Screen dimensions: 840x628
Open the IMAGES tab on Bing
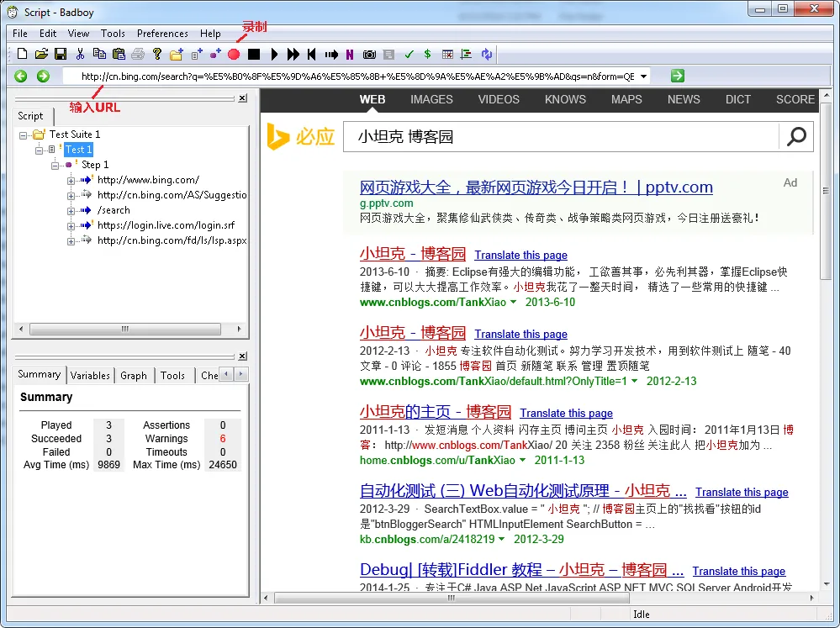pos(431,99)
